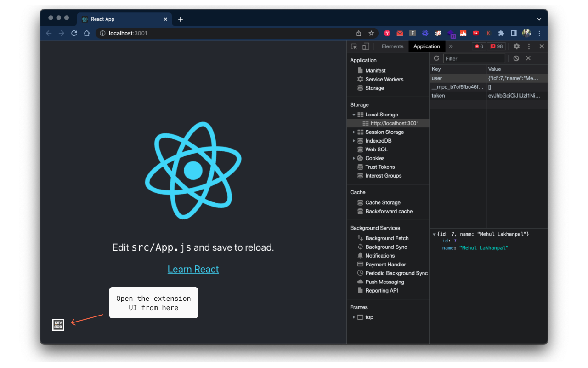The width and height of the screenshot is (588, 368).
Task: Toggle the device toolbar icon
Action: (x=366, y=46)
